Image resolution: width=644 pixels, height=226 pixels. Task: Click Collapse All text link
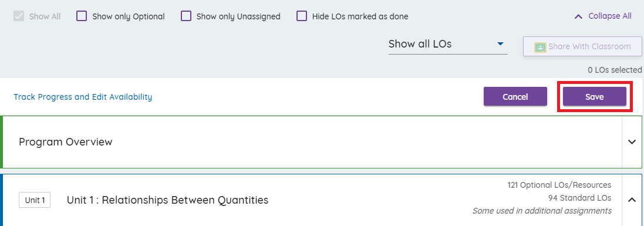click(610, 16)
